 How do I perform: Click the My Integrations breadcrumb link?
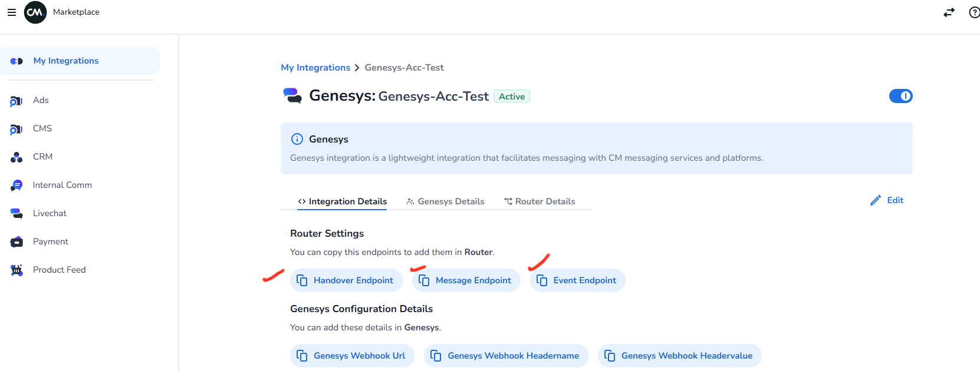point(315,68)
